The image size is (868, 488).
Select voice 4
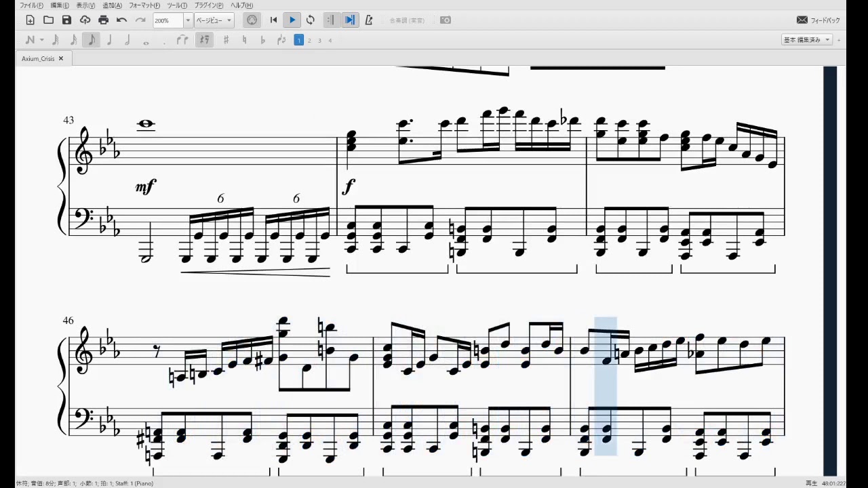(x=330, y=40)
